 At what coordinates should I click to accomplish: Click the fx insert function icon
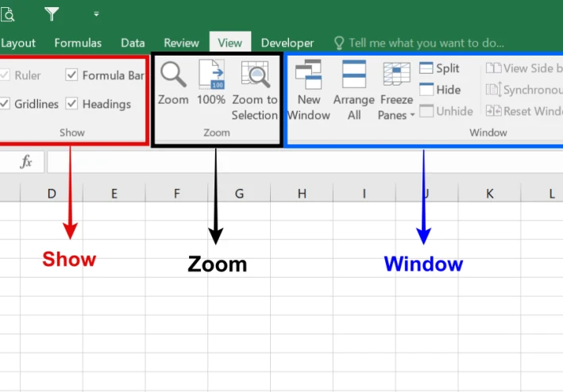click(26, 162)
